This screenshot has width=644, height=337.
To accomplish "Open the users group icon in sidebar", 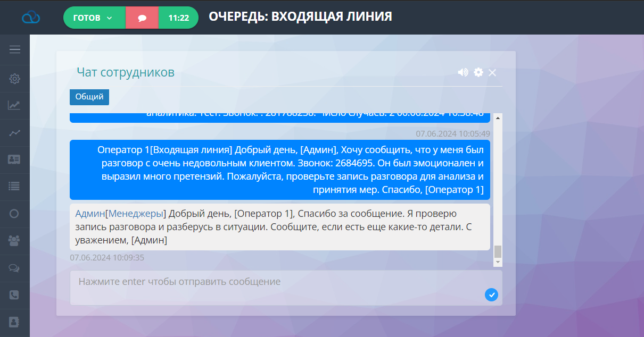I will pyautogui.click(x=14, y=240).
